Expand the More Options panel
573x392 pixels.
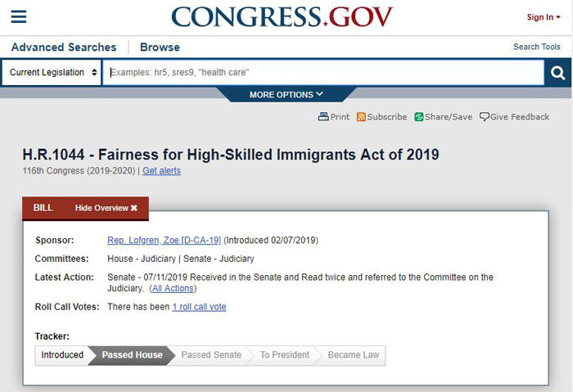(x=286, y=95)
